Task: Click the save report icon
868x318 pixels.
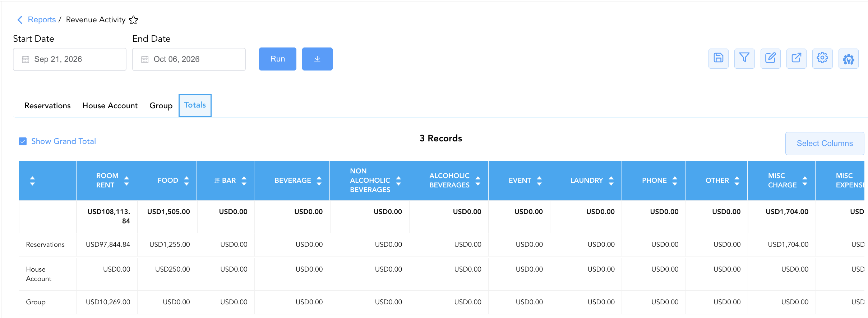Action: point(718,58)
